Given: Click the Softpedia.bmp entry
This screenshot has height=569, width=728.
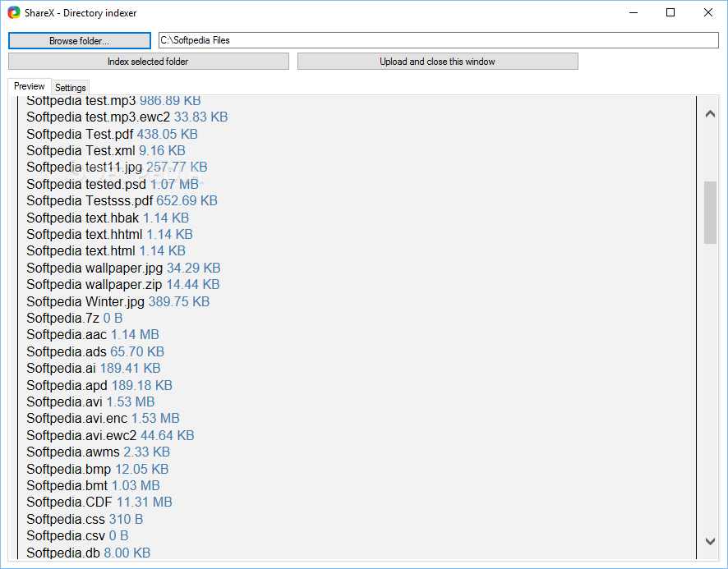Looking at the screenshot, I should pyautogui.click(x=98, y=469).
